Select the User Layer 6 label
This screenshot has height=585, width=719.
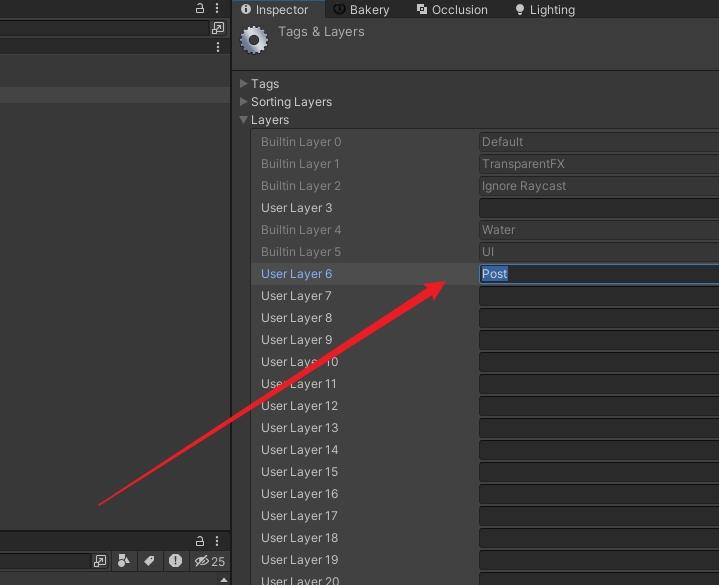click(296, 274)
